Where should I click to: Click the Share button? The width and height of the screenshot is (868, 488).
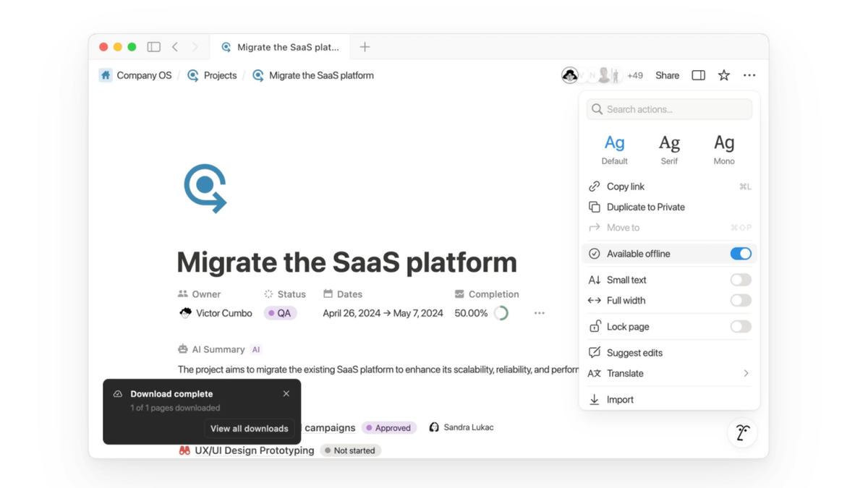pos(667,75)
